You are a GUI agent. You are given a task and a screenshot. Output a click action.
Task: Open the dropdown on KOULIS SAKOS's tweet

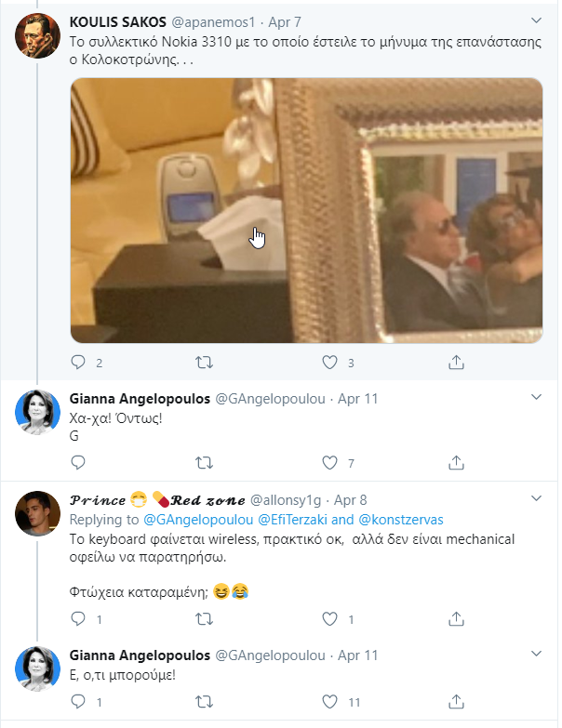(536, 20)
